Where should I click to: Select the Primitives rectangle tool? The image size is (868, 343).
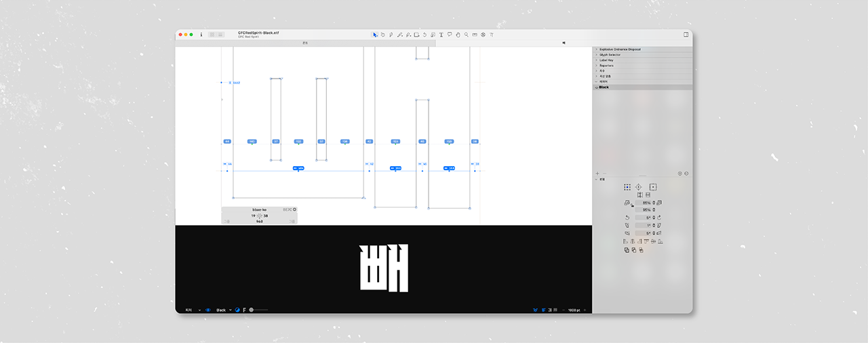tap(416, 35)
